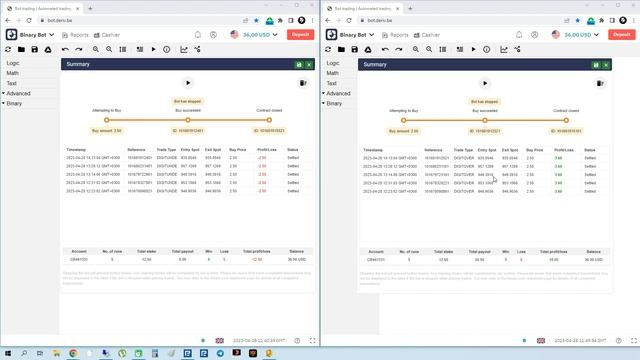Zoom out icon in left window toolbar

(x=109, y=49)
